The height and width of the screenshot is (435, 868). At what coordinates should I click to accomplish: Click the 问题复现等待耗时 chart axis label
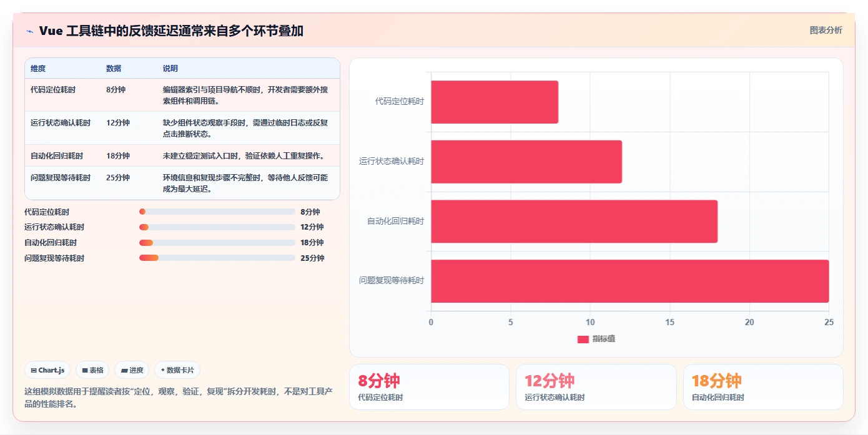click(392, 281)
